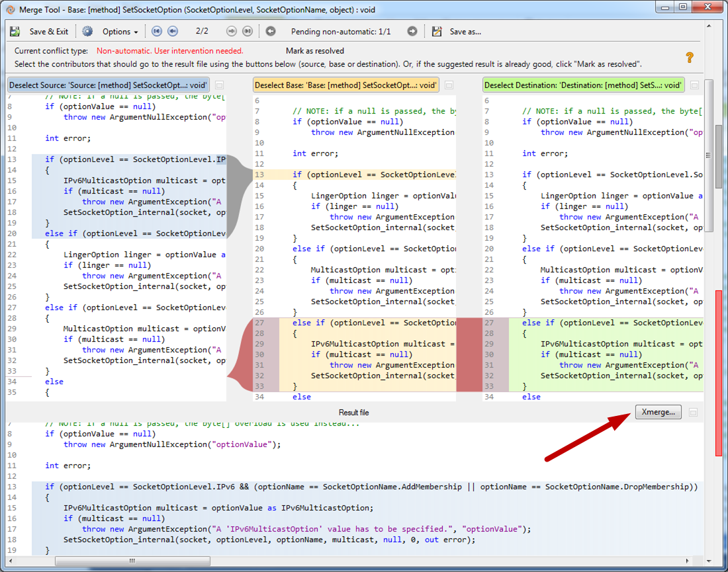This screenshot has height=572, width=728.
Task: Click the red conflict marker in right overview bar
Action: 718,373
